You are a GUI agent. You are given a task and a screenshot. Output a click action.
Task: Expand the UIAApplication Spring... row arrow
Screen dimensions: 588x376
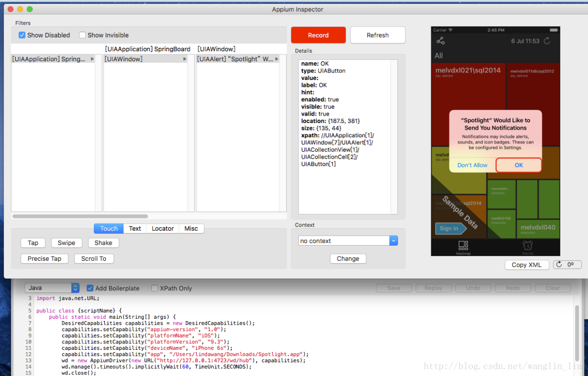pyautogui.click(x=92, y=59)
